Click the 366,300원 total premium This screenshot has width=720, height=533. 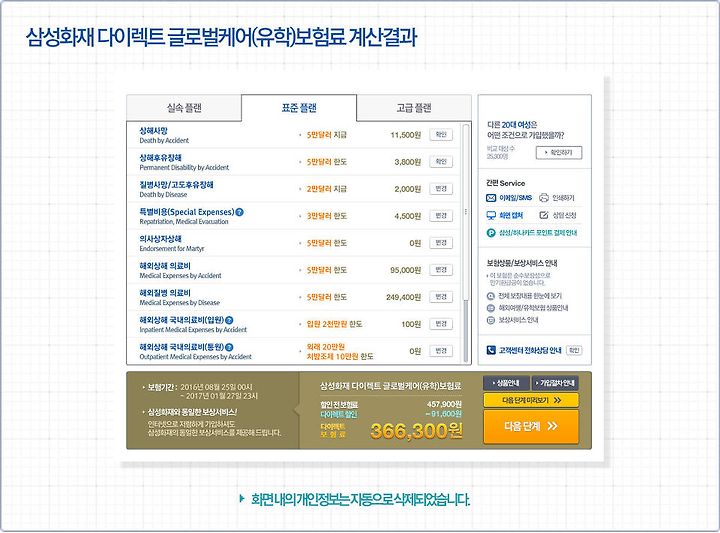click(416, 431)
